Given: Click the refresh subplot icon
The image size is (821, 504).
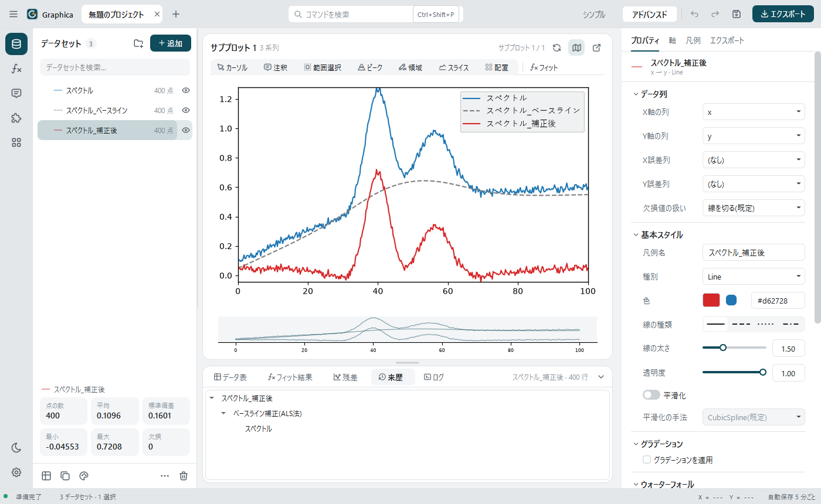Looking at the screenshot, I should coord(557,47).
